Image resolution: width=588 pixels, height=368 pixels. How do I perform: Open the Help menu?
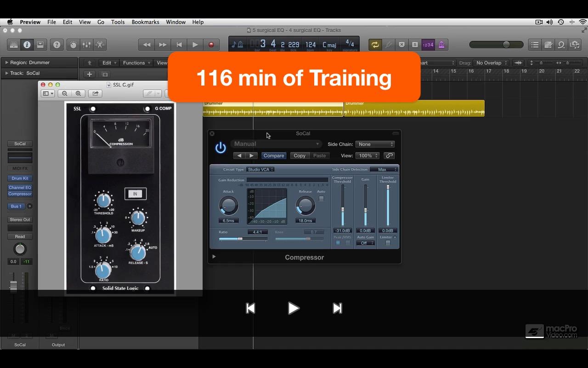pyautogui.click(x=198, y=22)
